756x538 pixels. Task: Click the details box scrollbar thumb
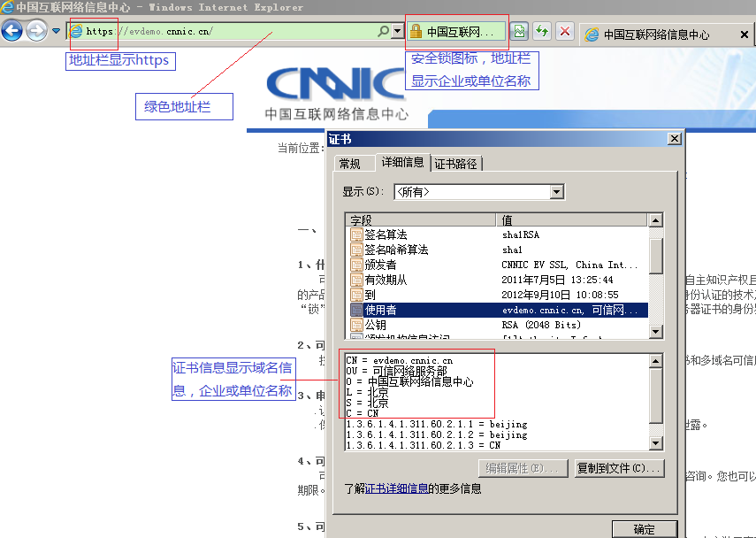point(655,396)
